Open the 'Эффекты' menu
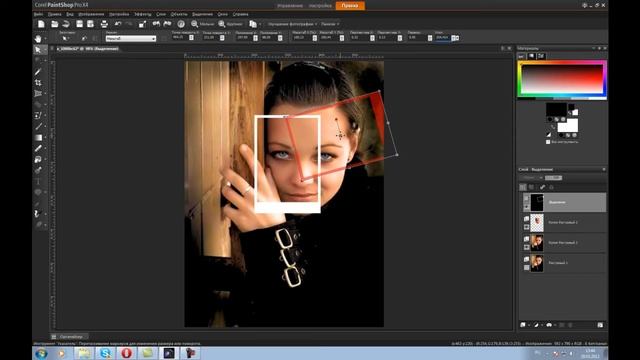The width and height of the screenshot is (640, 360). 143,14
